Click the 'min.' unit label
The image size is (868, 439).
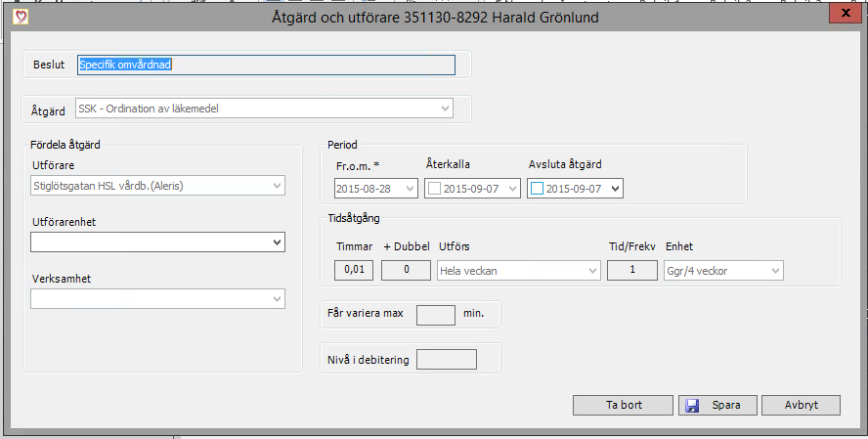click(x=473, y=313)
